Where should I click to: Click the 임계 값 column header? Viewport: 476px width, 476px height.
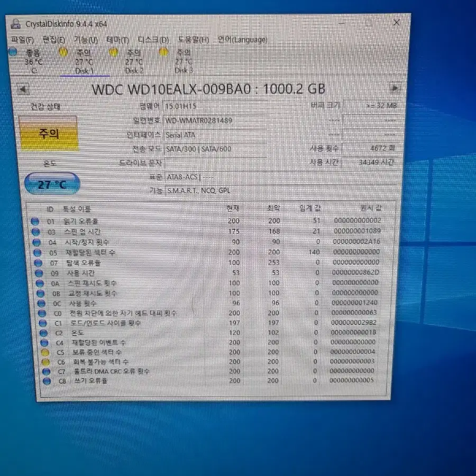[x=310, y=208]
